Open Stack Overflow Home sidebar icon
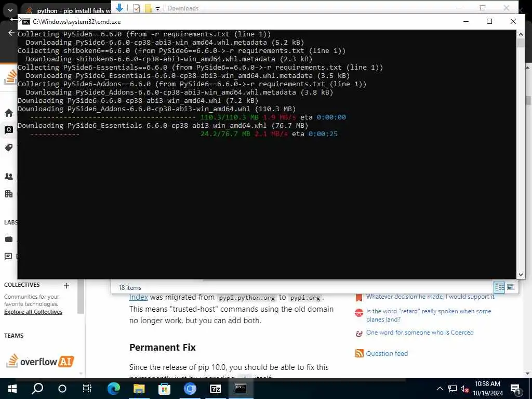 pyautogui.click(x=9, y=113)
